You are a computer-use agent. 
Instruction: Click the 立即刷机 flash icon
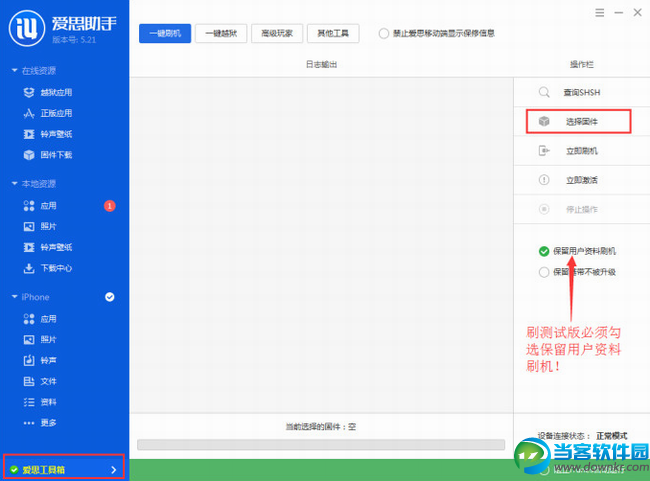tap(544, 151)
